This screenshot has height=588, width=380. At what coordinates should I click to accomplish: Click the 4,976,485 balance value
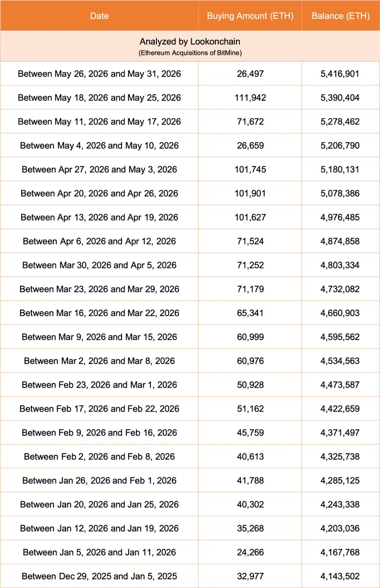pos(340,217)
